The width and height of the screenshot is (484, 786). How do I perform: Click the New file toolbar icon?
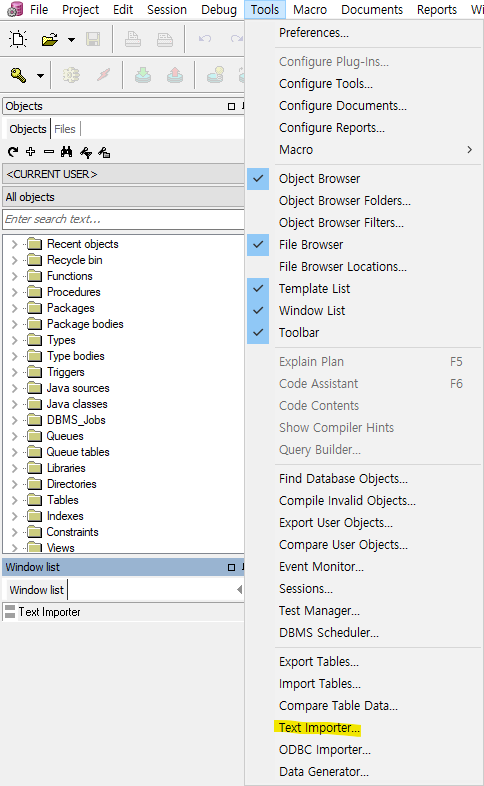tap(19, 39)
